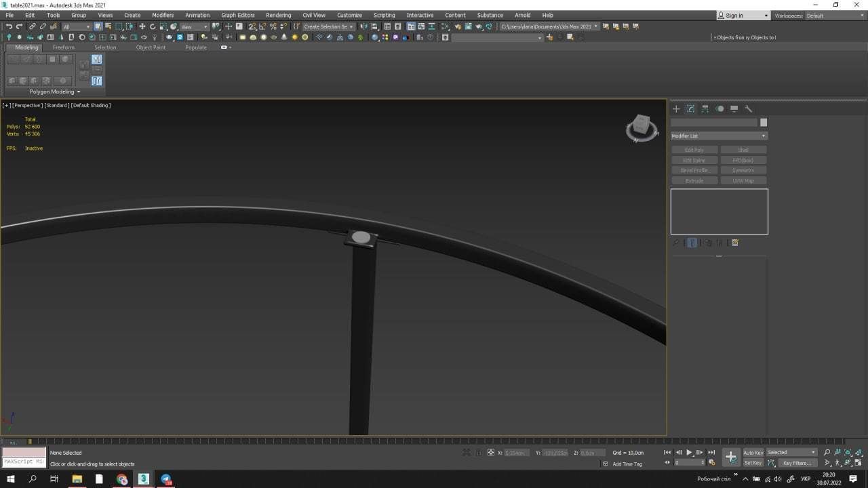
Task: Click the Perspective viewport label
Action: point(28,105)
